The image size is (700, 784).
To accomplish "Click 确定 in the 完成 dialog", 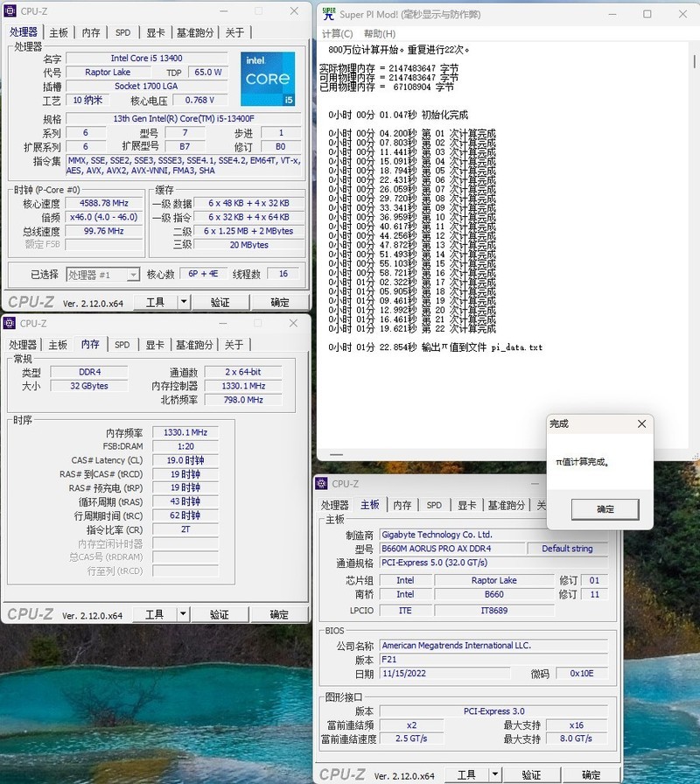I will tap(605, 509).
